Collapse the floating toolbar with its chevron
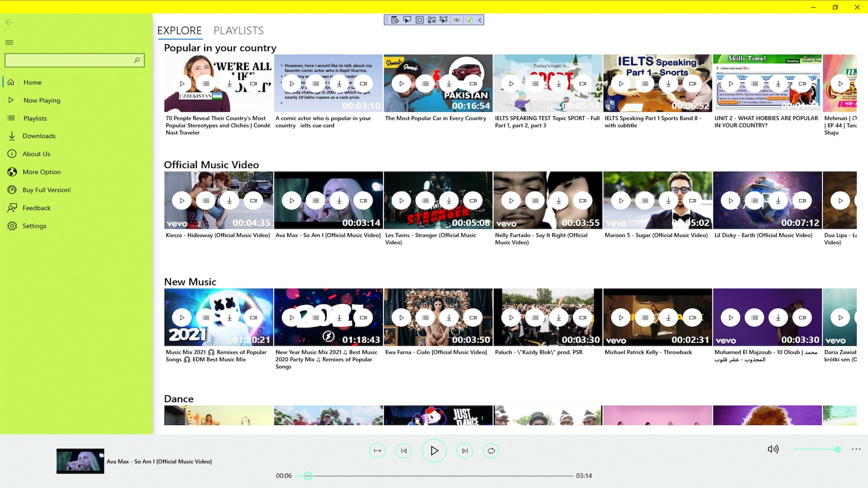This screenshot has width=868, height=488. tap(479, 19)
